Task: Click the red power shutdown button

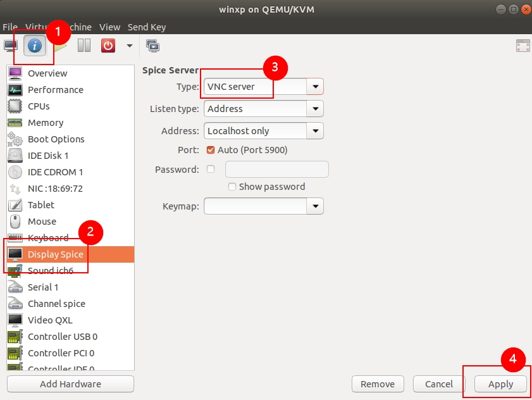Action: tap(108, 46)
